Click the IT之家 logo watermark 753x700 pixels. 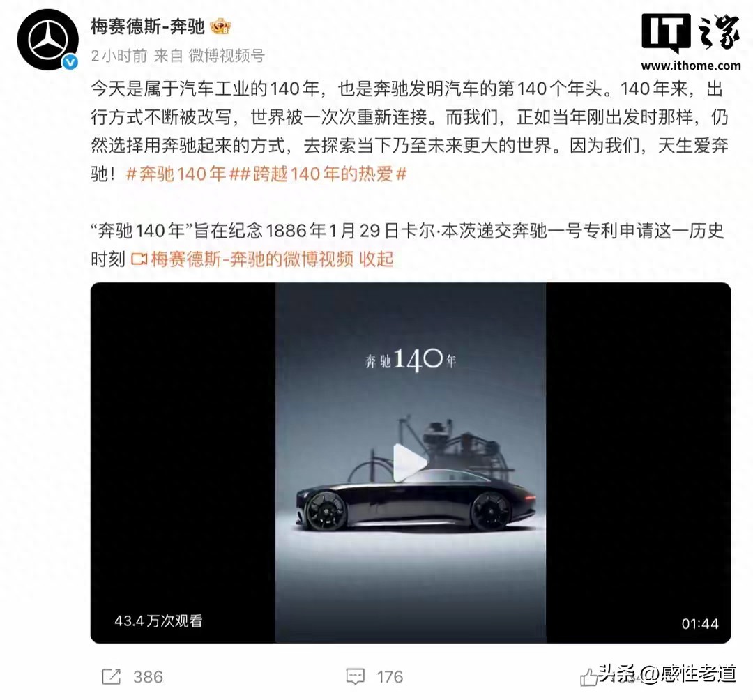[x=690, y=32]
